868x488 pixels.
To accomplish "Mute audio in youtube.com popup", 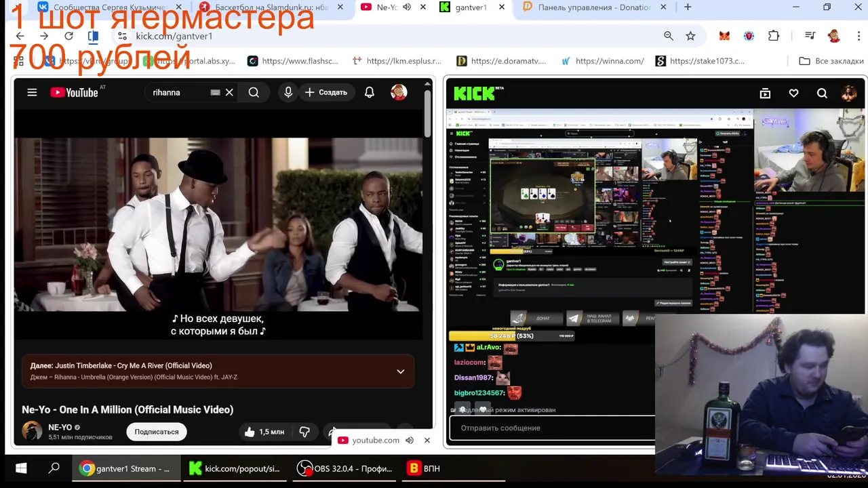I will pyautogui.click(x=410, y=440).
